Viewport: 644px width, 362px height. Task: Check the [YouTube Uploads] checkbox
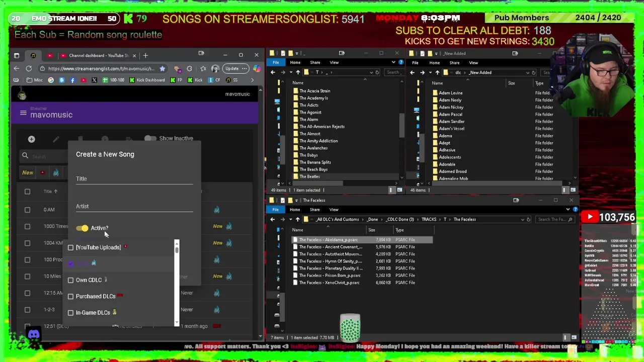pos(71,247)
